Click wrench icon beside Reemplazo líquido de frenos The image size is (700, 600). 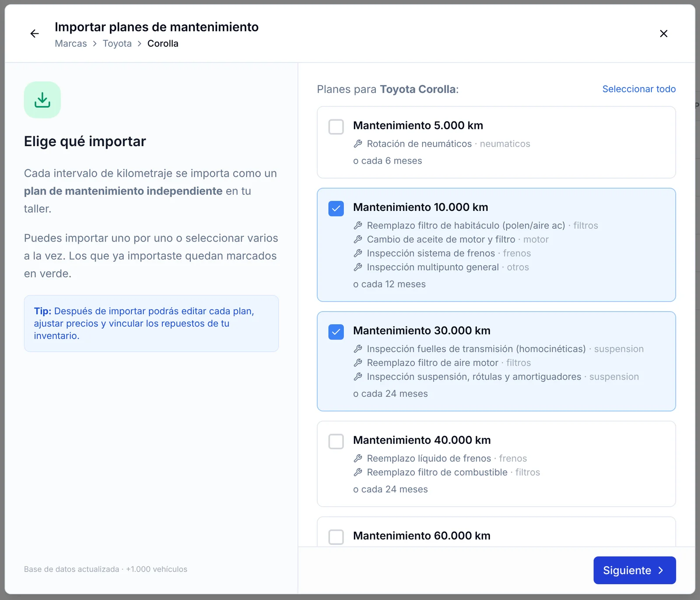358,458
